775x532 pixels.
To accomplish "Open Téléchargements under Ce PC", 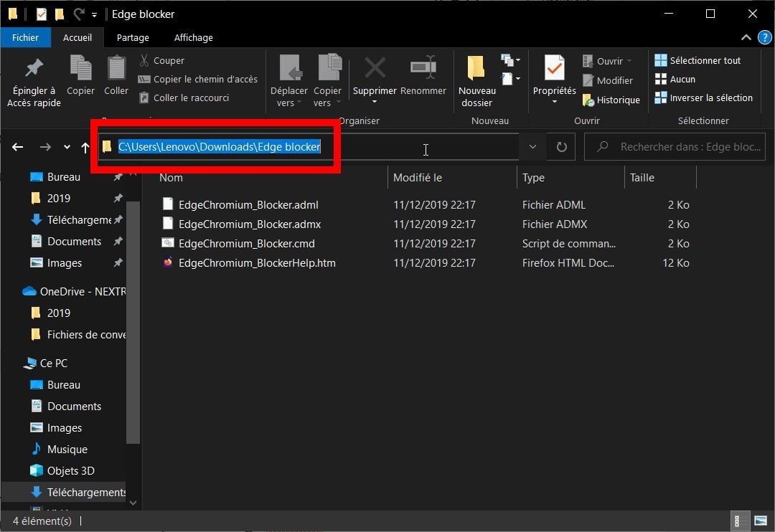I will (79, 493).
